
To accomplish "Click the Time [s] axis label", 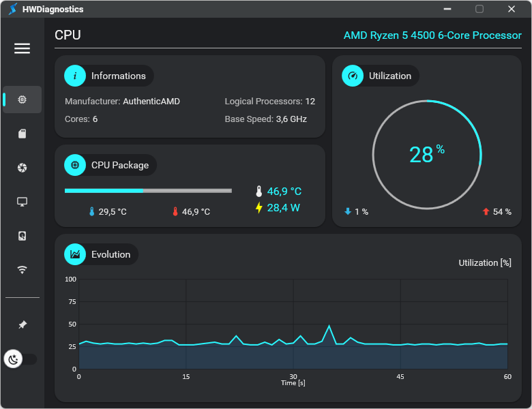I will coord(293,383).
